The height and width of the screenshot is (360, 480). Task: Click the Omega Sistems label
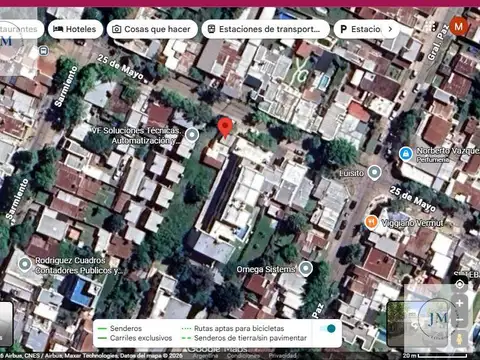(266, 269)
